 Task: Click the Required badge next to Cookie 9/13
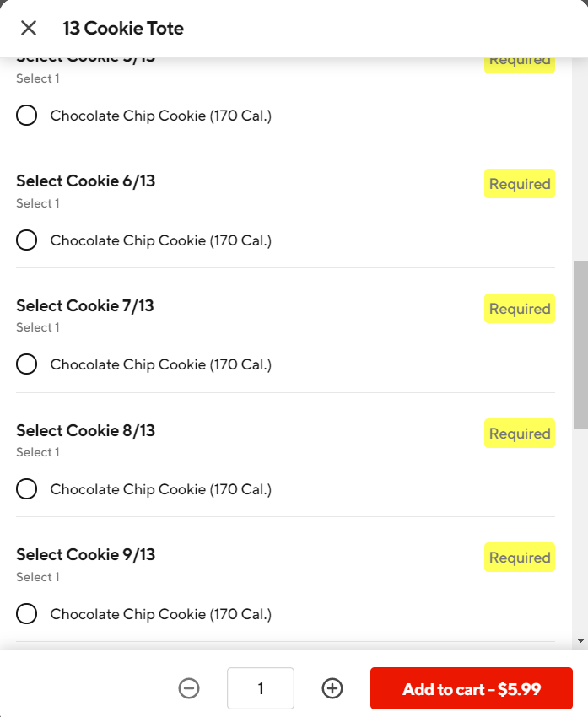pyautogui.click(x=520, y=558)
